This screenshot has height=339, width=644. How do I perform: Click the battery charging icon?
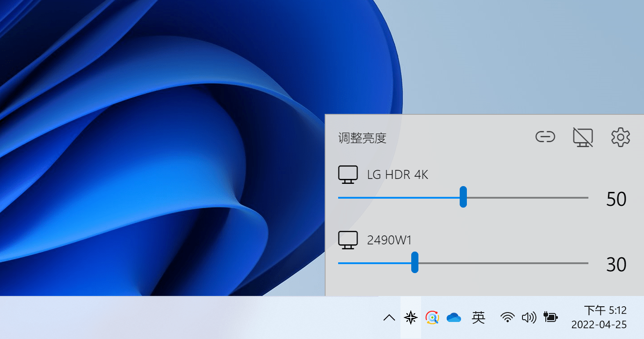coord(550,317)
